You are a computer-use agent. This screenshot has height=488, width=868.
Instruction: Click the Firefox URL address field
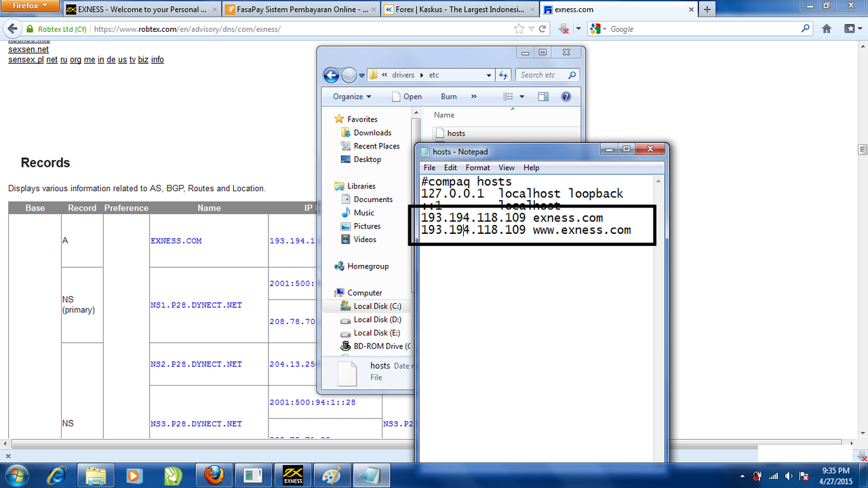point(302,29)
